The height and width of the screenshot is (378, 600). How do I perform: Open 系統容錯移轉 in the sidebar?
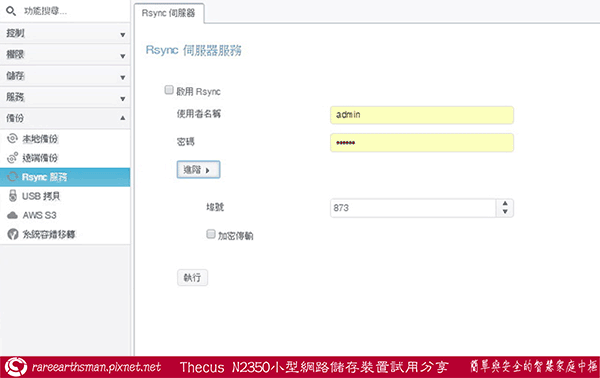coord(65,234)
